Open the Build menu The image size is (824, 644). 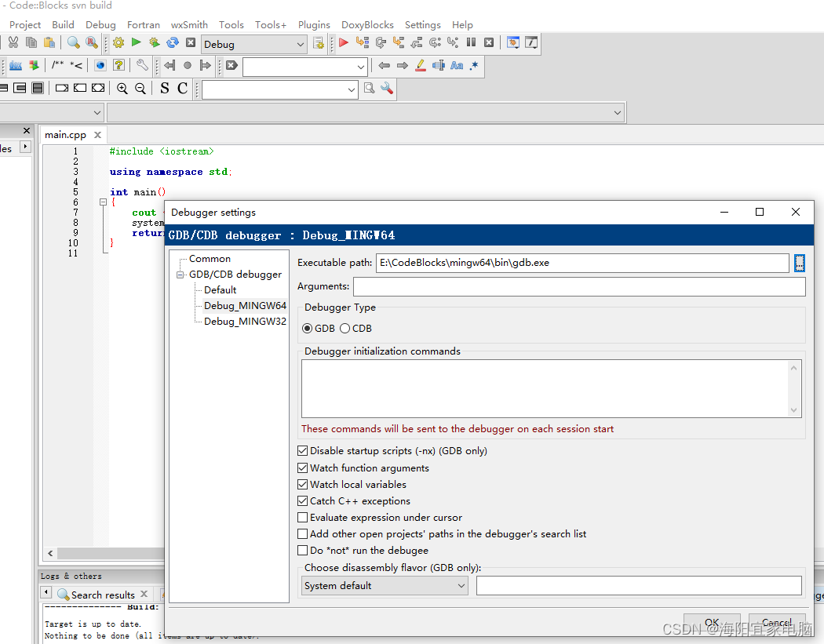(63, 24)
